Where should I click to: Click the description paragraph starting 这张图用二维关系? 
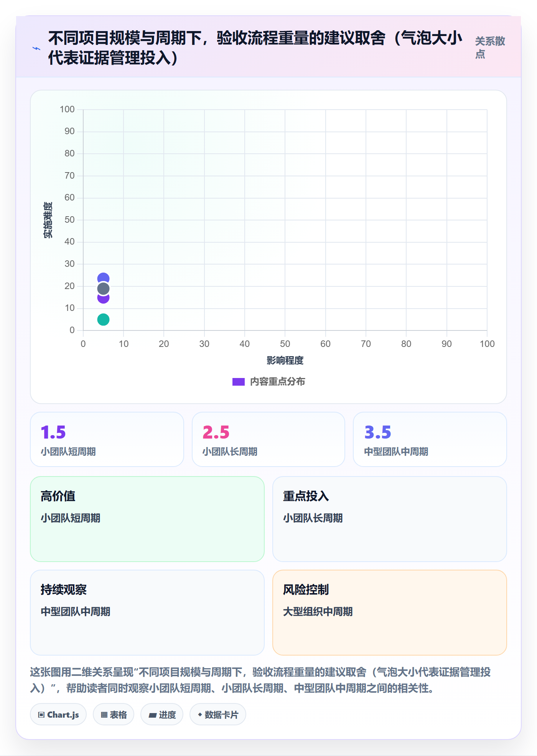click(260, 680)
